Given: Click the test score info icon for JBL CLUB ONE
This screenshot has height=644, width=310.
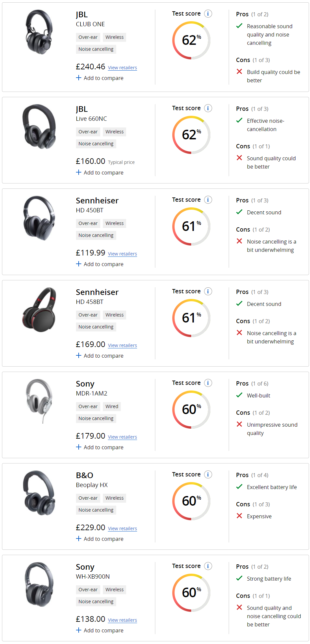Looking at the screenshot, I should tap(208, 14).
